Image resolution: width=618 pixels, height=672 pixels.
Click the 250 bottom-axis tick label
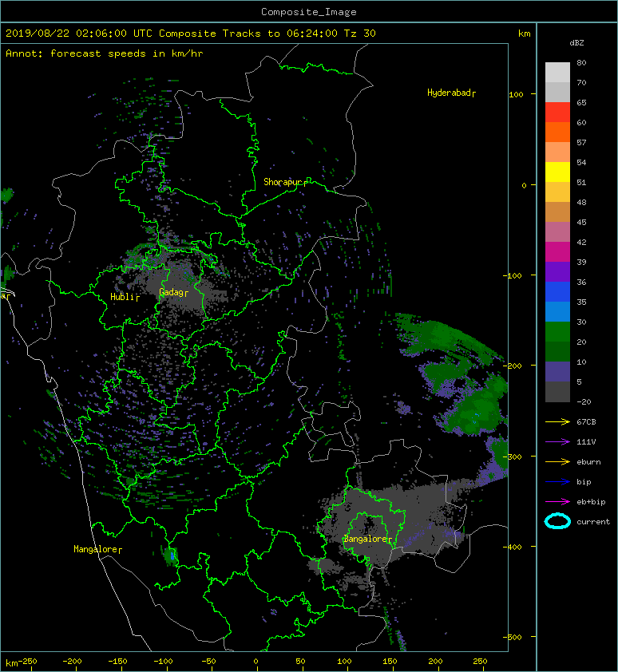coord(480,662)
